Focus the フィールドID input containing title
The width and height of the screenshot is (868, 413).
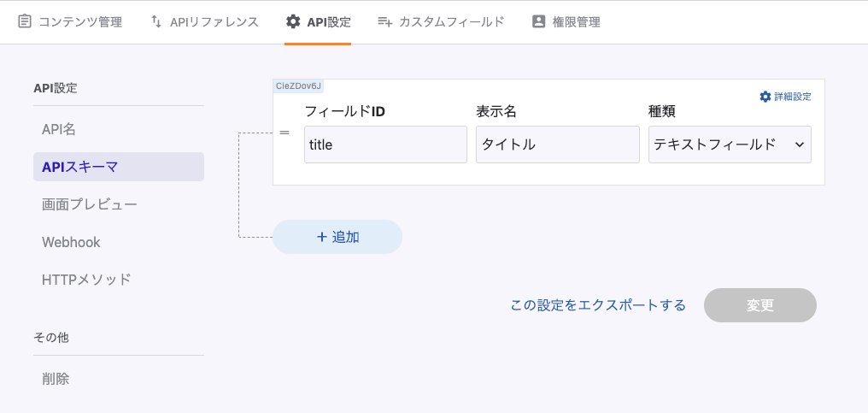[385, 145]
